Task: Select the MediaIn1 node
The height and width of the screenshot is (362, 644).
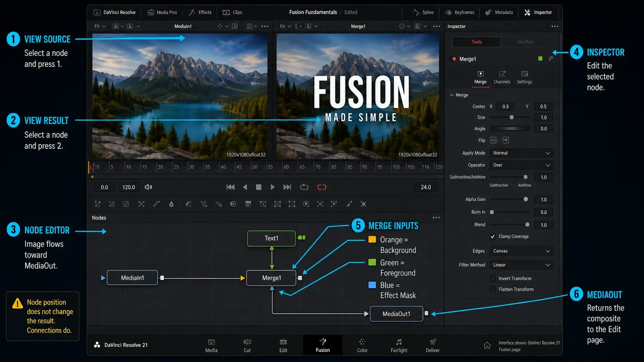Action: point(132,278)
